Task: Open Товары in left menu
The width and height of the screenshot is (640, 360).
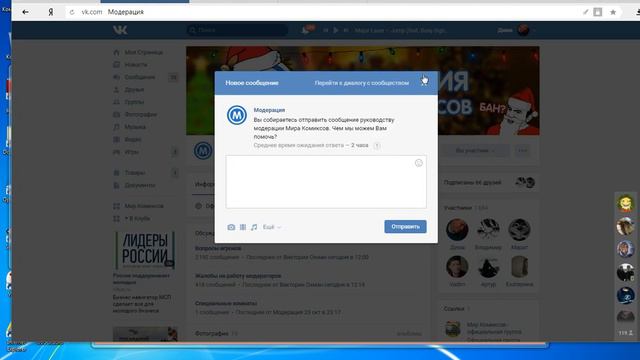Action: pyautogui.click(x=135, y=173)
